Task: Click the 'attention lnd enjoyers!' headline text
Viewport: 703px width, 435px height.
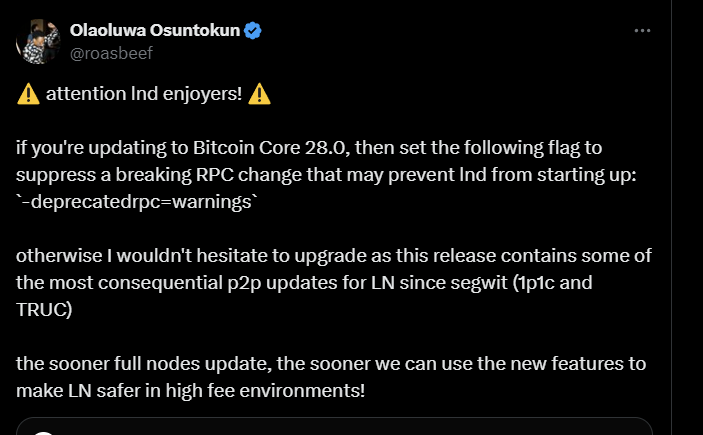Action: (x=141, y=95)
